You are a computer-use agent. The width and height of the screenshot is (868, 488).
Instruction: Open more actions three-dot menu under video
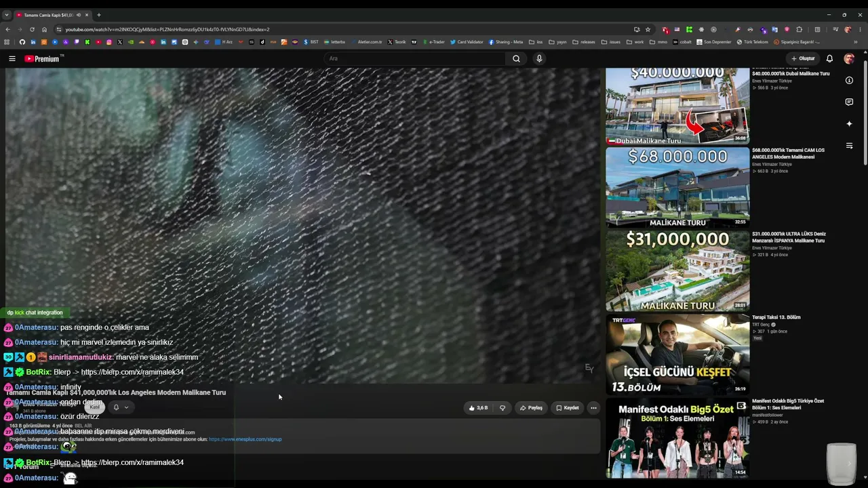[x=593, y=408]
